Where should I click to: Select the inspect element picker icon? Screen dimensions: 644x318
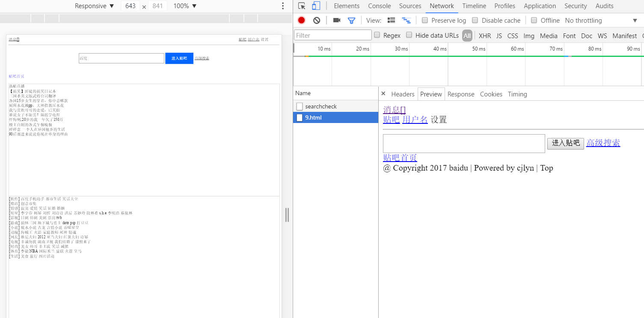302,6
